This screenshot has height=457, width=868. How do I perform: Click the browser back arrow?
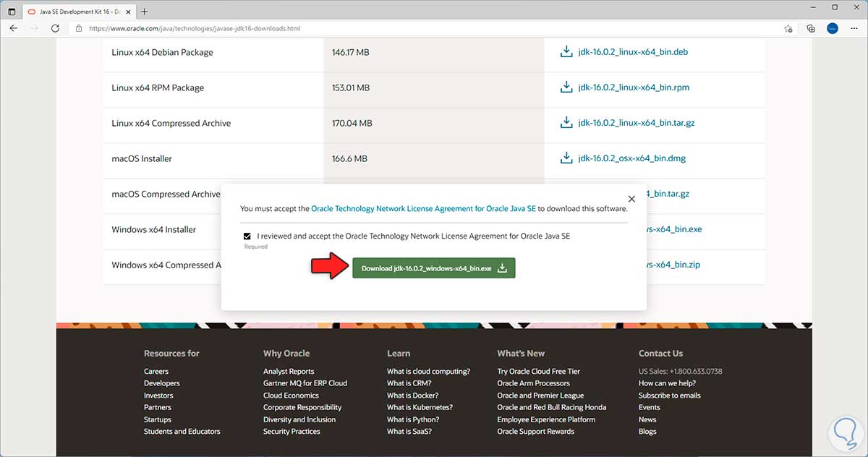click(x=13, y=28)
